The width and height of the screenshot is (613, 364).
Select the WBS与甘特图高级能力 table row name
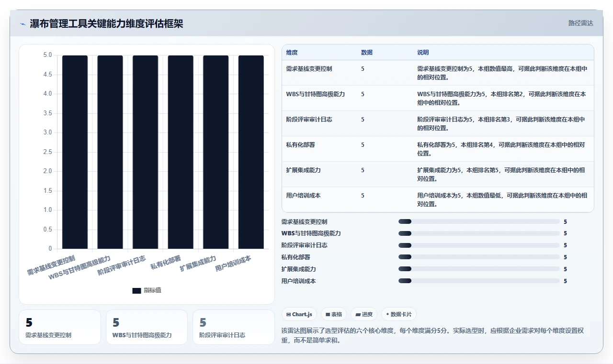tap(315, 94)
